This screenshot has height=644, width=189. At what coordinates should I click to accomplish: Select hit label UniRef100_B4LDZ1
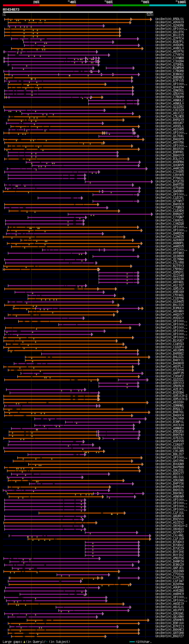(170, 357)
